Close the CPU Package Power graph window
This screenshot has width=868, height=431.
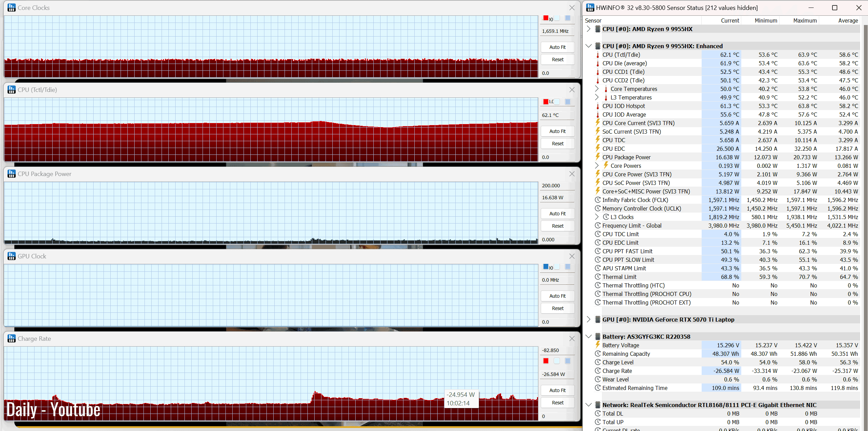pos(572,174)
